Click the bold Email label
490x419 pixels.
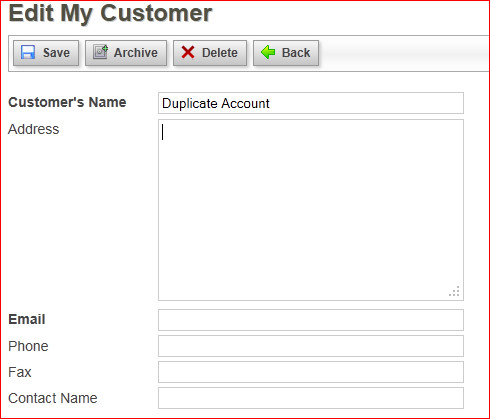pos(27,319)
